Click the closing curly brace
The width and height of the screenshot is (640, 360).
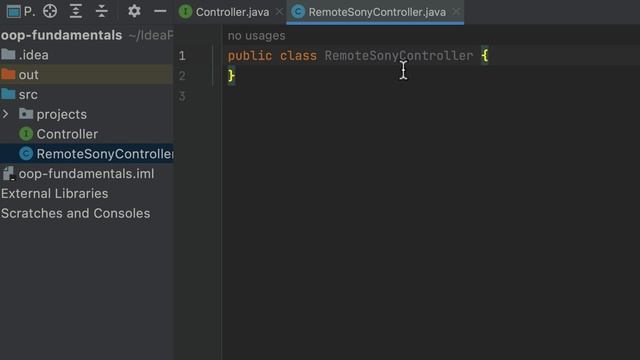(231, 76)
